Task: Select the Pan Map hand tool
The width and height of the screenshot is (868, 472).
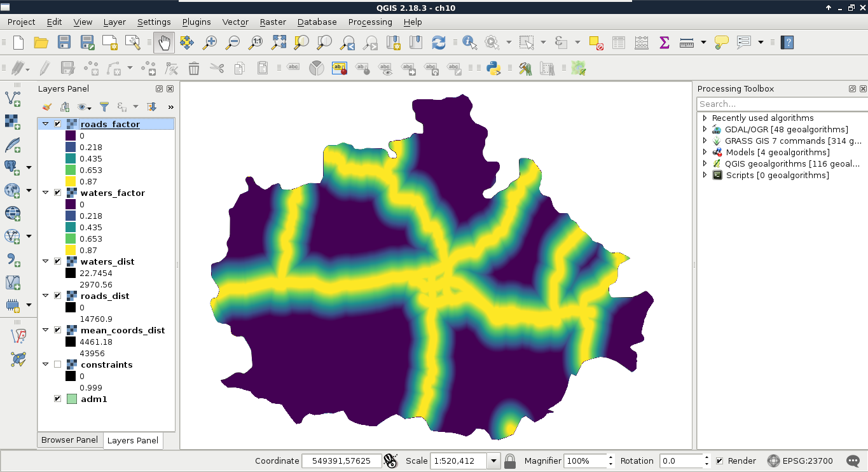Action: (164, 43)
